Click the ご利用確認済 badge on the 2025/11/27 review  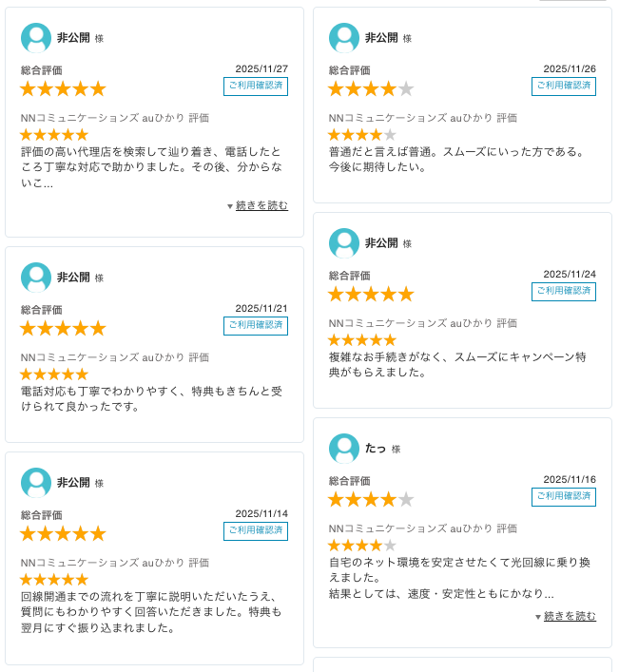256,86
